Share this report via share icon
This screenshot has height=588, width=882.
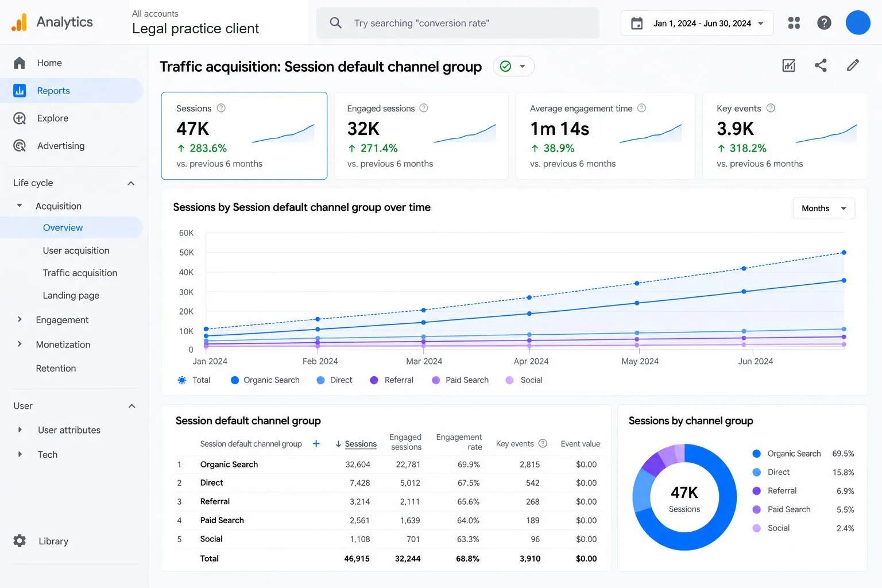[x=821, y=65]
